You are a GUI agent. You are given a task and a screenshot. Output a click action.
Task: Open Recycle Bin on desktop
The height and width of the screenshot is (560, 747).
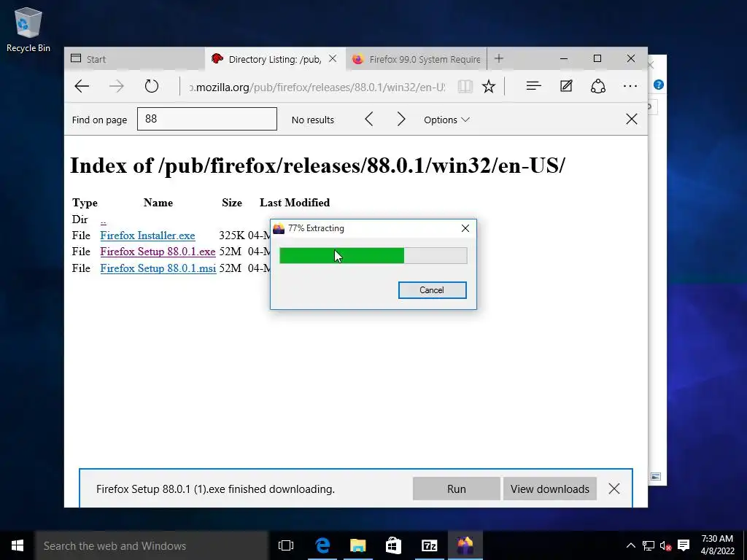point(28,29)
